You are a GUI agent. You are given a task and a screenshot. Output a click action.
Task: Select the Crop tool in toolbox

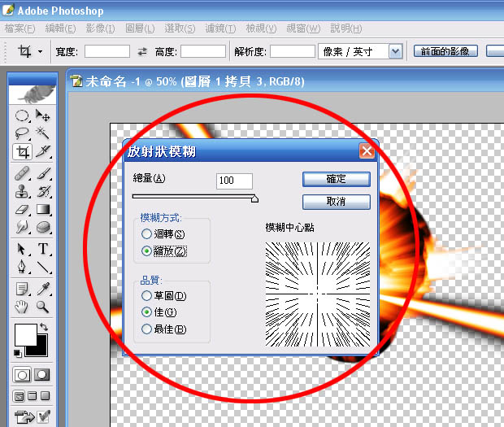[x=22, y=151]
